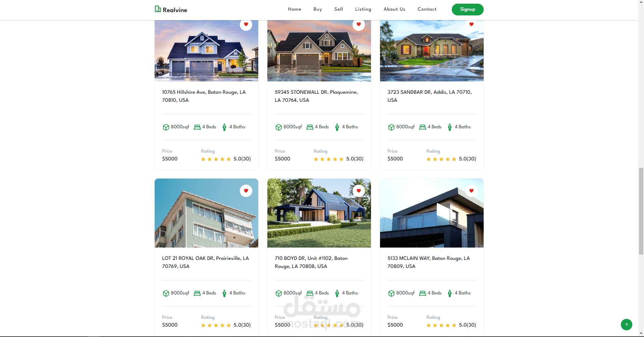Click the page vertical scrollbar thumb

tap(641, 211)
